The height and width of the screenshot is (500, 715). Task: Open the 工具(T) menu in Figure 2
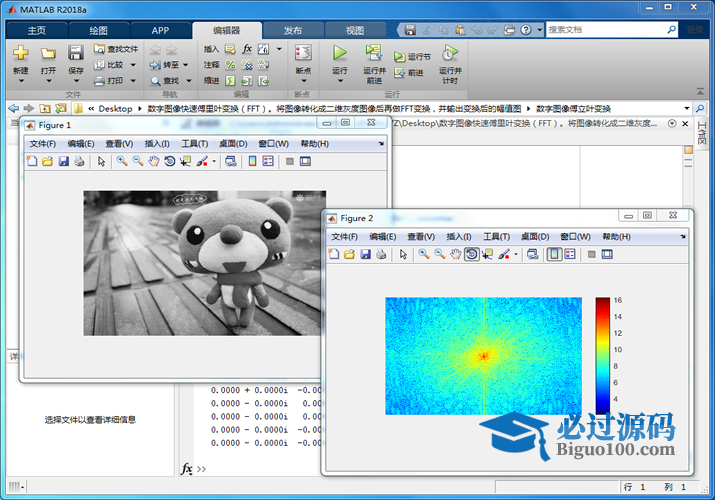click(496, 236)
